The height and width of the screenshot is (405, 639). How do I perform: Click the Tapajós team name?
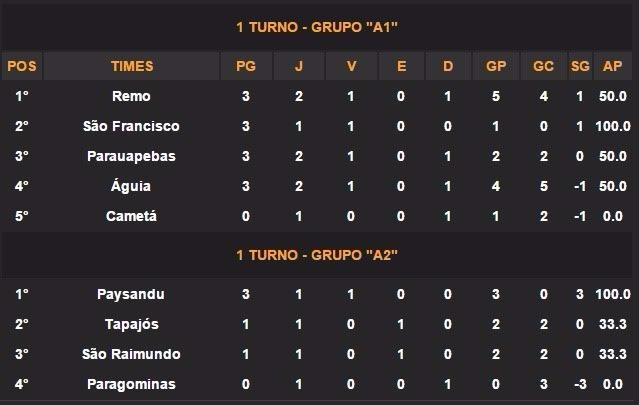tap(132, 324)
